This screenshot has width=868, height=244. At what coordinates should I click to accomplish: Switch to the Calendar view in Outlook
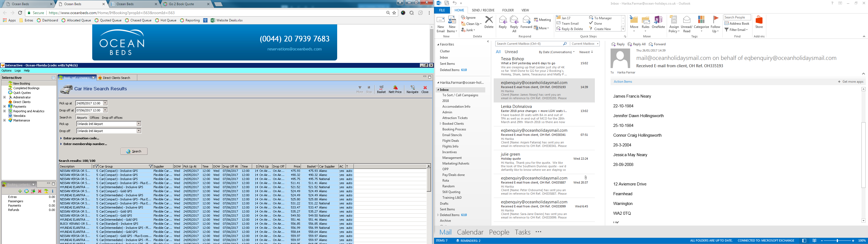(470, 232)
